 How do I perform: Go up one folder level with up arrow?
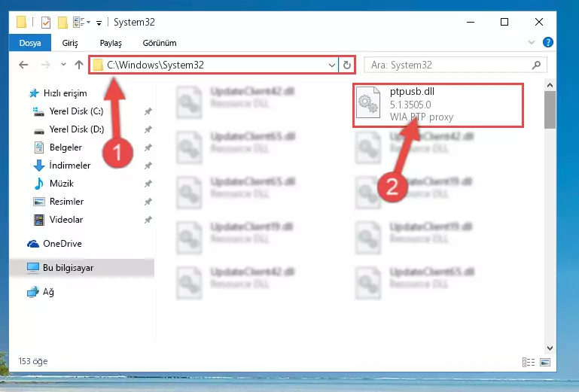[78, 65]
